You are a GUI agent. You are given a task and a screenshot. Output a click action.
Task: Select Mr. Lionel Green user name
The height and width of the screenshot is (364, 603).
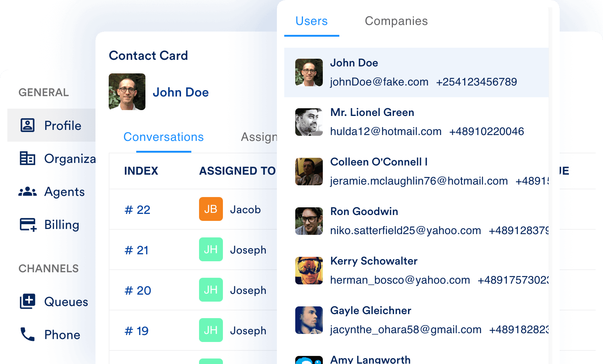372,112
